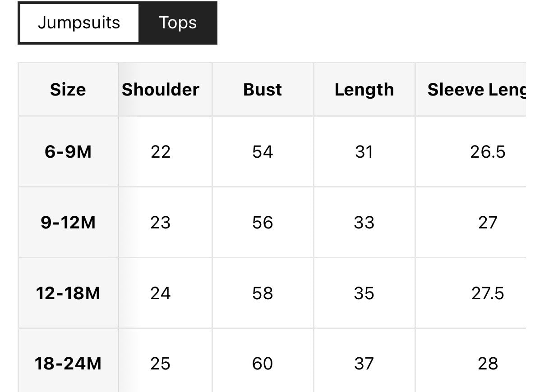This screenshot has width=544, height=392.
Task: Click the Sleeve Length column header
Action: pyautogui.click(x=476, y=90)
